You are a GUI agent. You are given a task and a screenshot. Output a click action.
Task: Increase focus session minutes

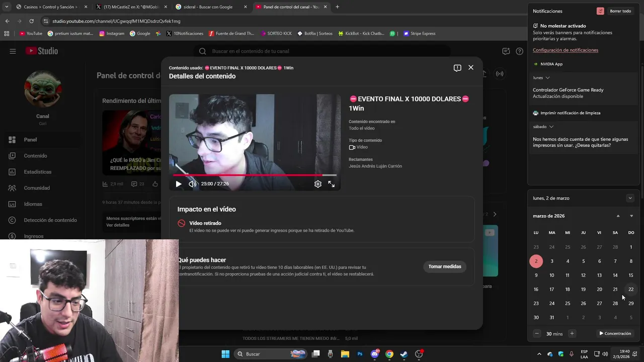tap(572, 333)
